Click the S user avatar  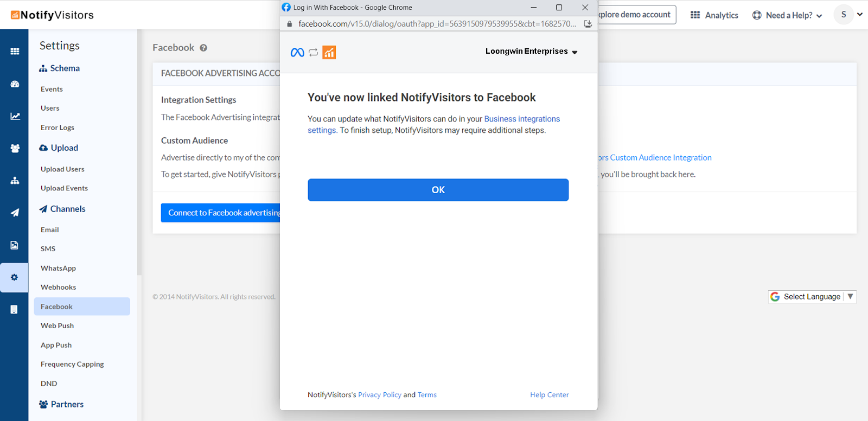click(844, 15)
